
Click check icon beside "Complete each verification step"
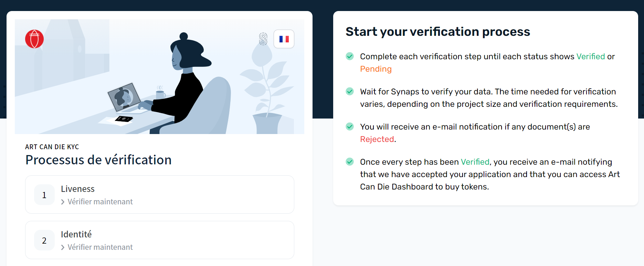point(350,56)
